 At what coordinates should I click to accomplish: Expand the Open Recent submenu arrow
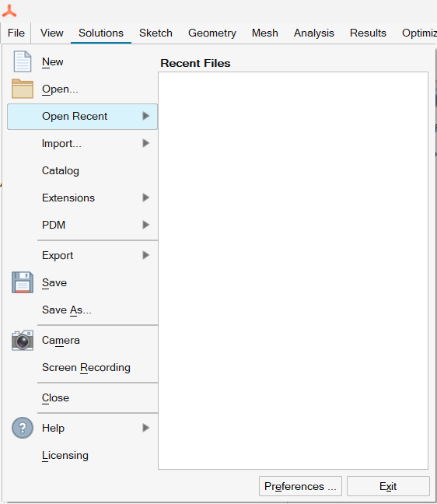(x=146, y=116)
